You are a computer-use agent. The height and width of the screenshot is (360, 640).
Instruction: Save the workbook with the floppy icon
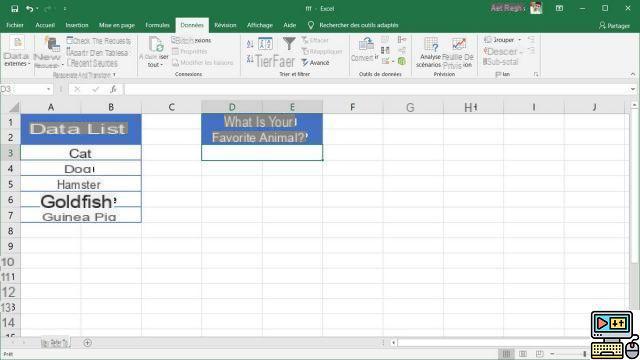[14, 9]
